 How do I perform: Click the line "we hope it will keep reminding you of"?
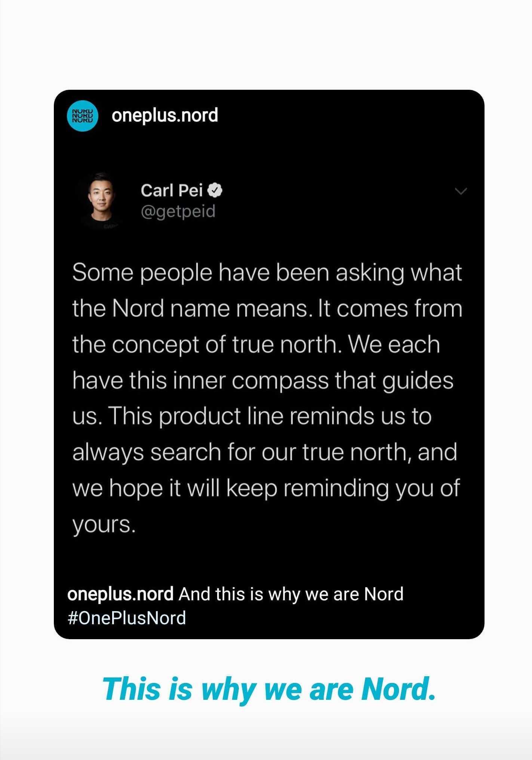265,488
